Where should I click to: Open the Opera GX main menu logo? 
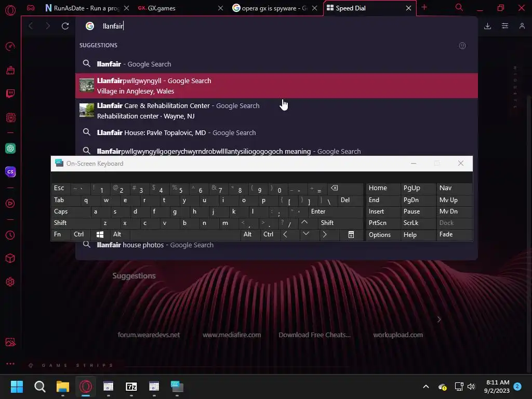pyautogui.click(x=10, y=10)
